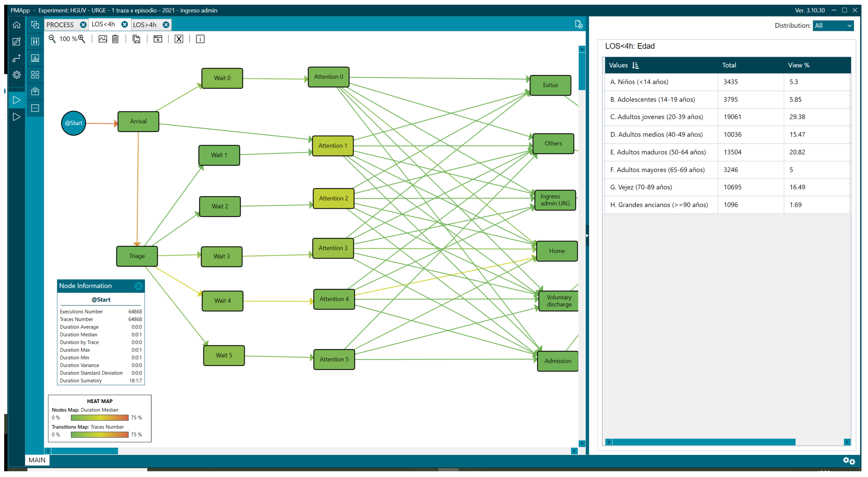Image resolution: width=868 pixels, height=477 pixels.
Task: Click the zoom in magnifier icon
Action: click(82, 39)
